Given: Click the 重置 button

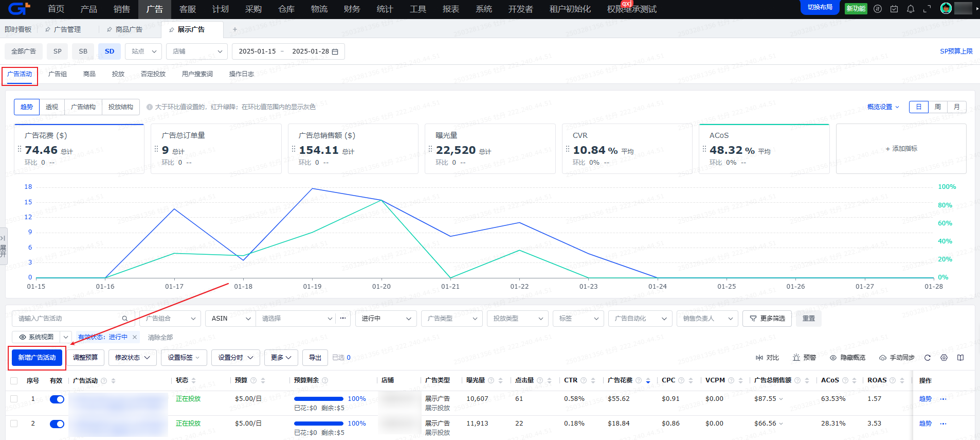Looking at the screenshot, I should 809,319.
